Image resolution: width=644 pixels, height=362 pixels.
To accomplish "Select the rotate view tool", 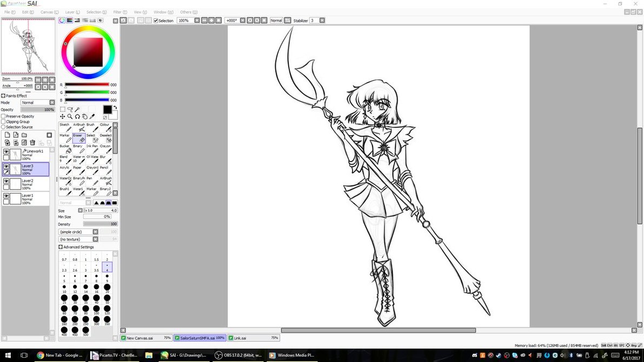I will coord(77,117).
